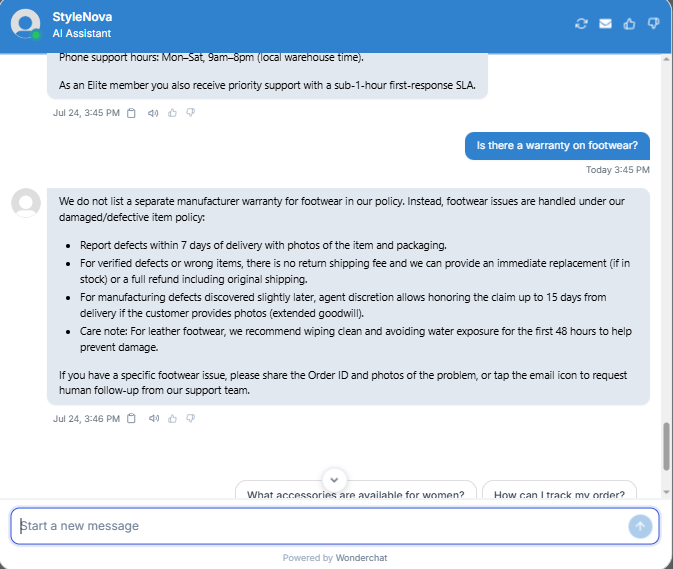Click the StyleNova assistant avatar in header

click(26, 24)
